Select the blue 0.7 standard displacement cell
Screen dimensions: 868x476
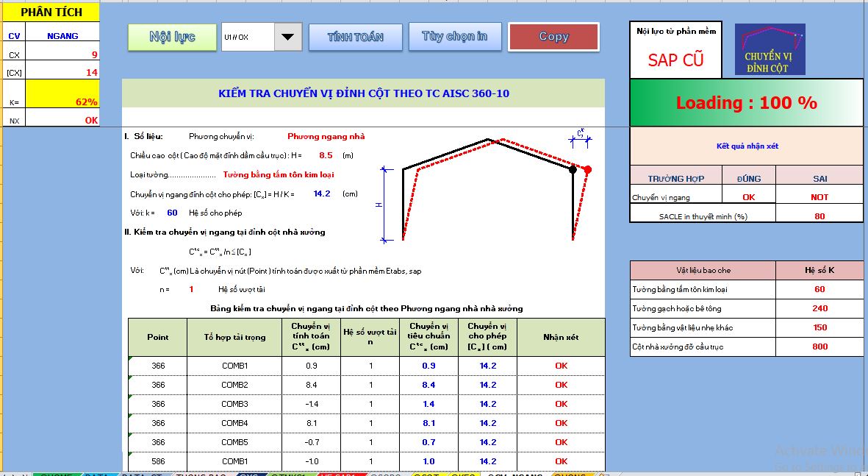point(429,442)
